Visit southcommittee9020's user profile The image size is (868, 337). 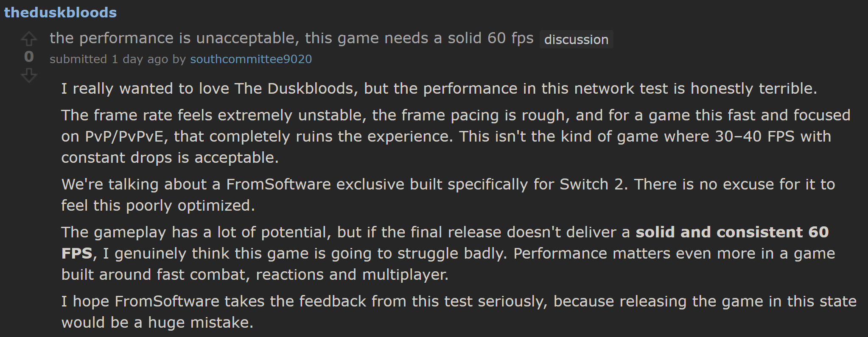[251, 59]
